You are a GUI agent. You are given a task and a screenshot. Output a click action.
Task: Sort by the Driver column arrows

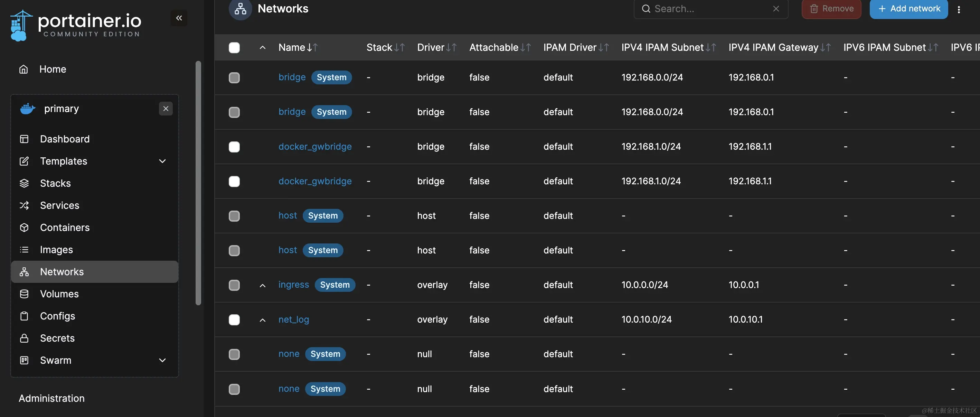point(451,48)
